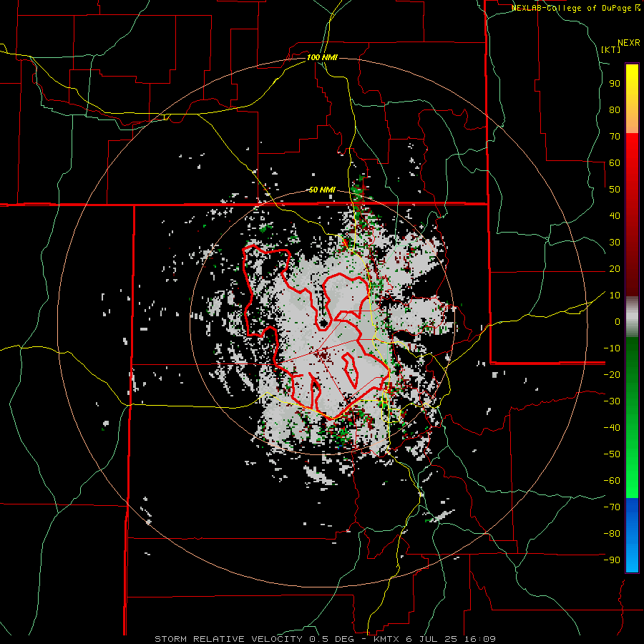644x644 pixels.
Task: Click the 0 label on velocity scale
Action: point(618,321)
